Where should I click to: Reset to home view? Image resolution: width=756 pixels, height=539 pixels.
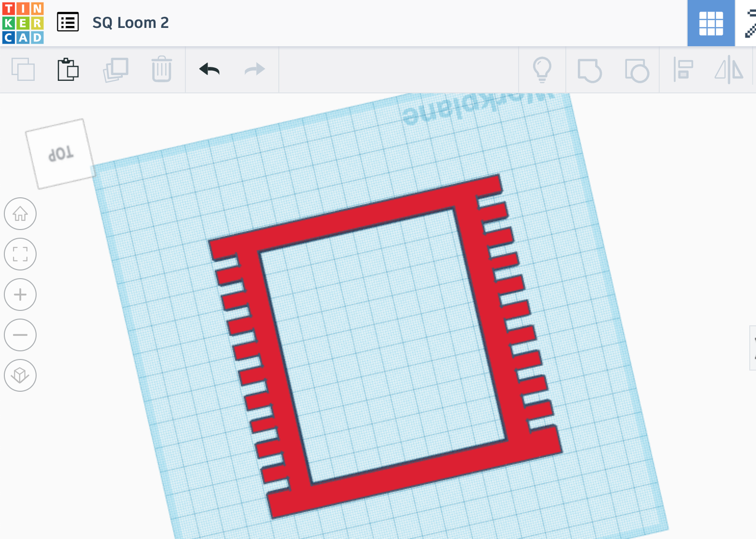(20, 214)
